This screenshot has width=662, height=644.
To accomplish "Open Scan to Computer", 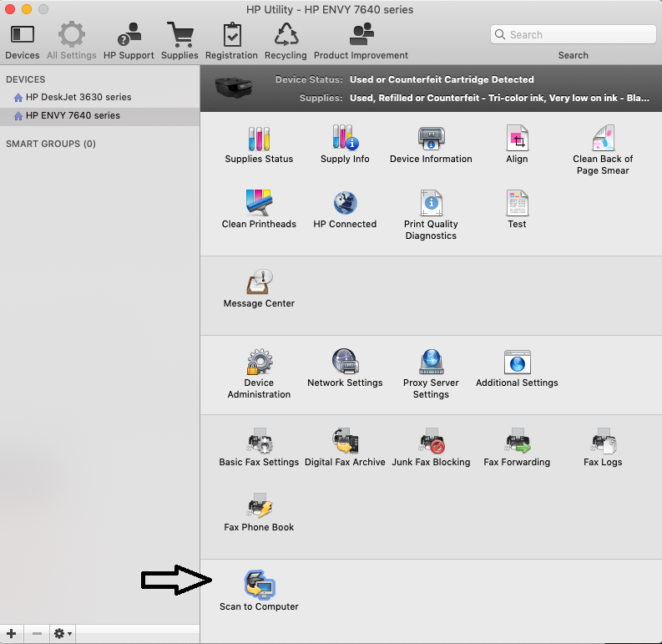I will coord(259,591).
